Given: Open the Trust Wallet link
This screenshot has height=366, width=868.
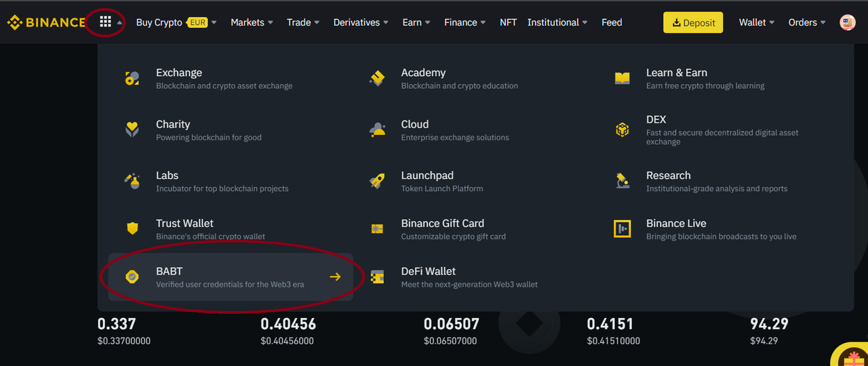Looking at the screenshot, I should pyautogui.click(x=184, y=223).
